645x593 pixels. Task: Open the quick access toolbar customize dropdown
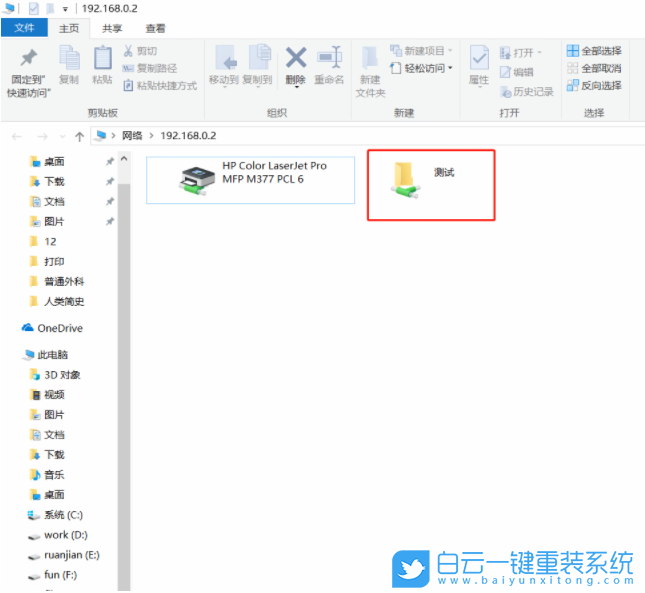(65, 8)
